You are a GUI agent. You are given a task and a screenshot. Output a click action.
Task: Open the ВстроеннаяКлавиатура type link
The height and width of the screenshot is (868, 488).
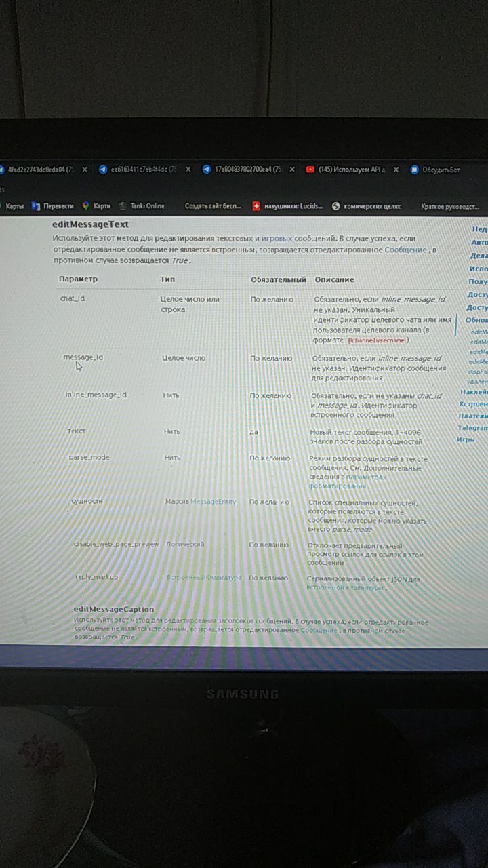pyautogui.click(x=204, y=578)
